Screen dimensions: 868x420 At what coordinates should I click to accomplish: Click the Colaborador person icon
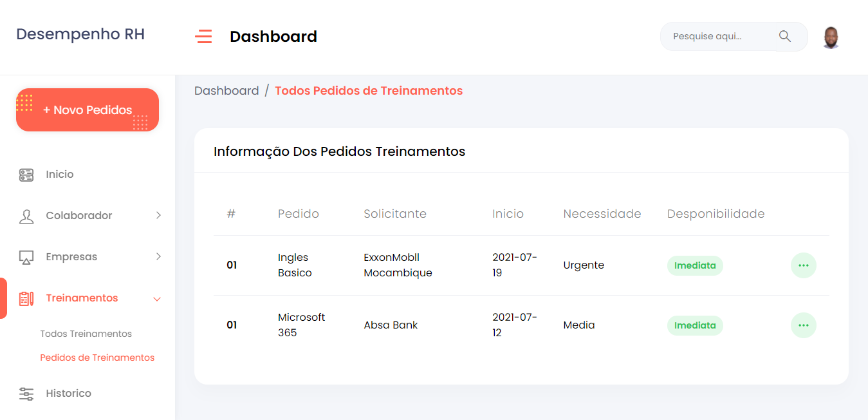coord(26,216)
